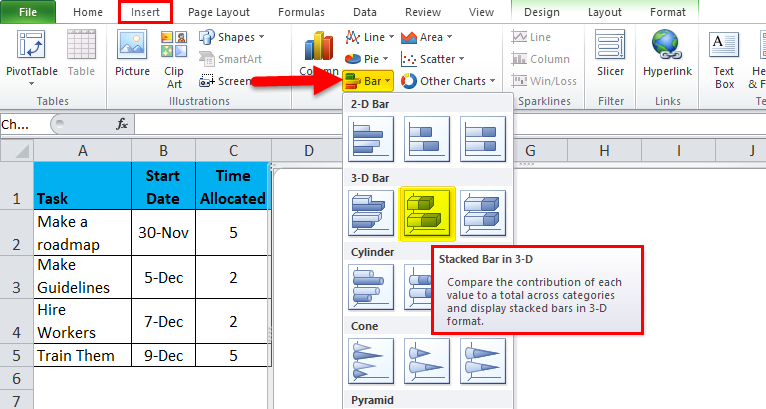Switch to the Page Layout tab
Screen dimensions: 766x409
(x=219, y=12)
